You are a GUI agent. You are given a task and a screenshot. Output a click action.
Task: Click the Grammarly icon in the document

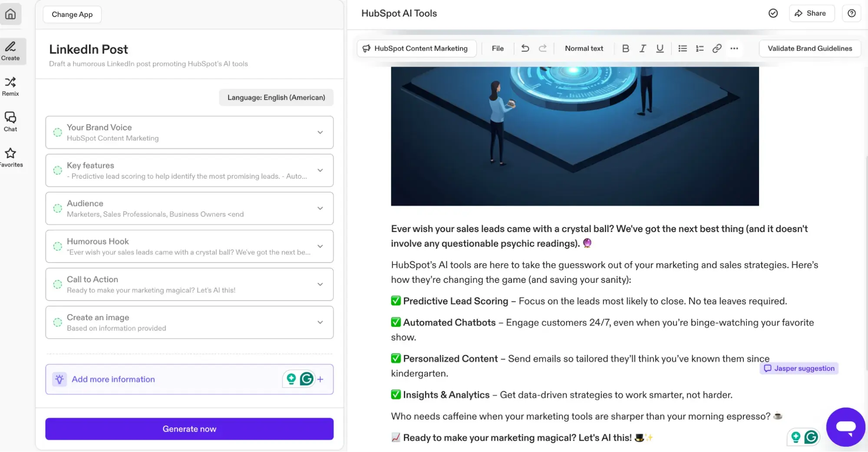[811, 437]
